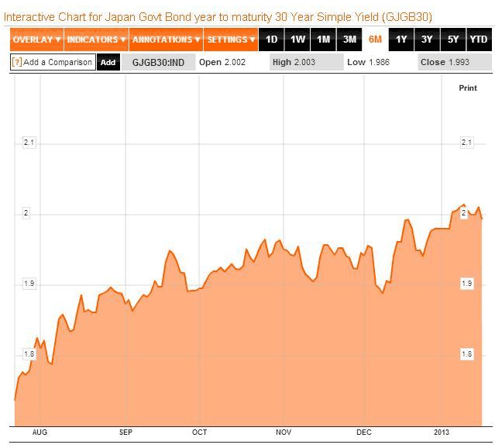
Task: Click the GJGB30:IND ticker label
Action: (158, 62)
